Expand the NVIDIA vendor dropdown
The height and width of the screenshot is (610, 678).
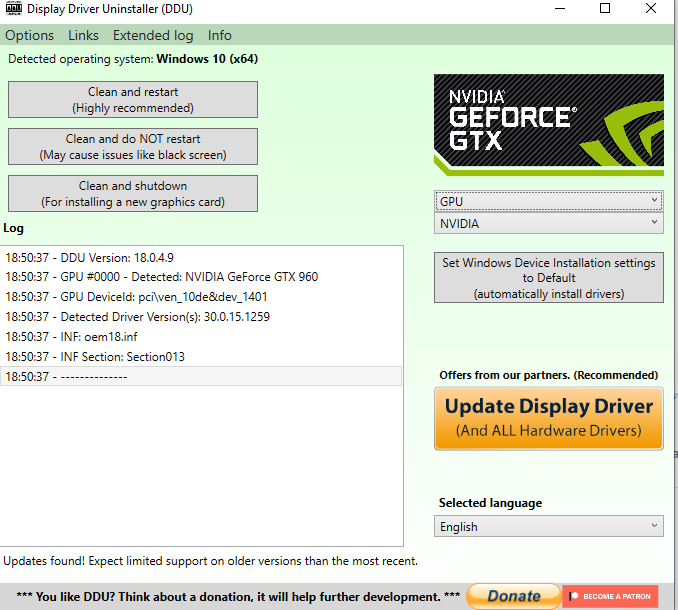coord(549,224)
